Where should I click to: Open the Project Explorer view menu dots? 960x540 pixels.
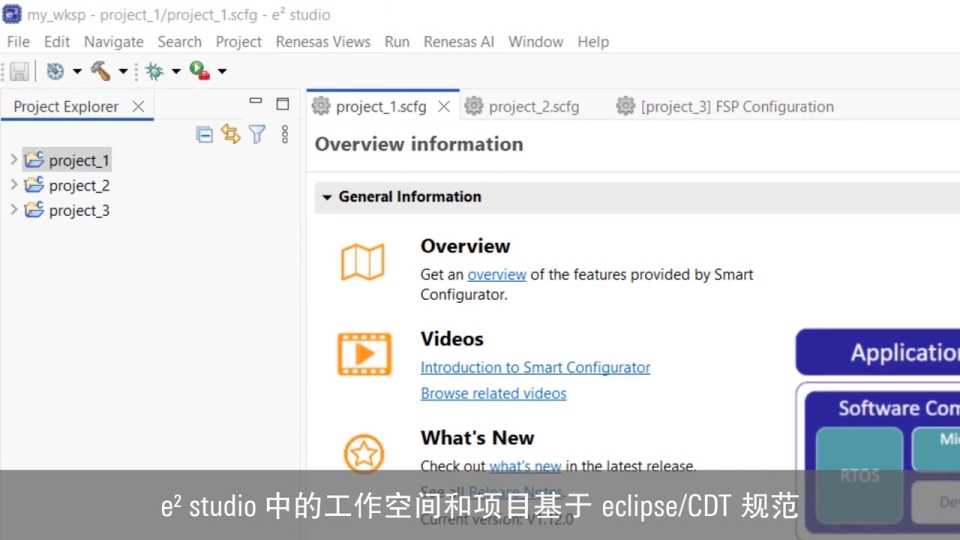click(x=284, y=134)
